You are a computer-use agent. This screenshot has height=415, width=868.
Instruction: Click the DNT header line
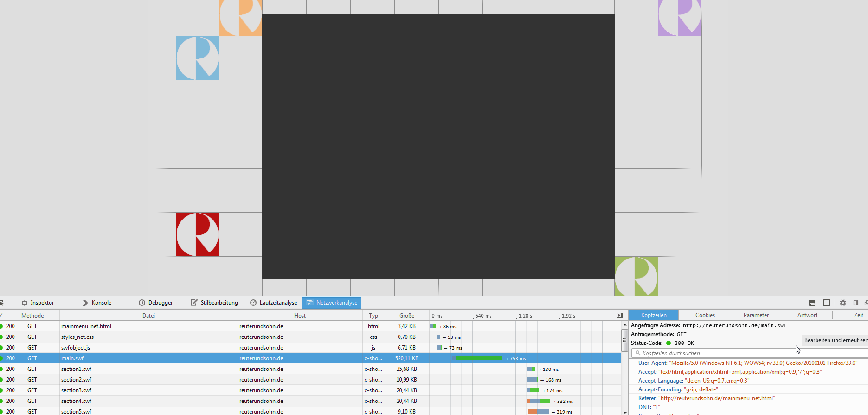tap(649, 407)
